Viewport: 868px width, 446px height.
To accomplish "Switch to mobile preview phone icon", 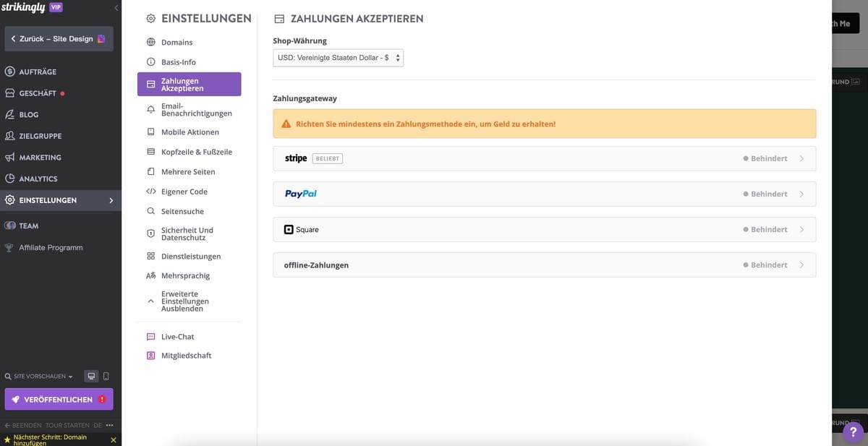I will [106, 376].
